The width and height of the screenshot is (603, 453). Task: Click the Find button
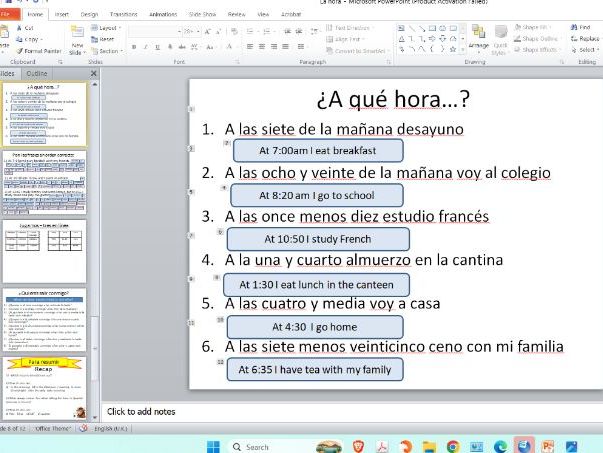[x=581, y=27]
